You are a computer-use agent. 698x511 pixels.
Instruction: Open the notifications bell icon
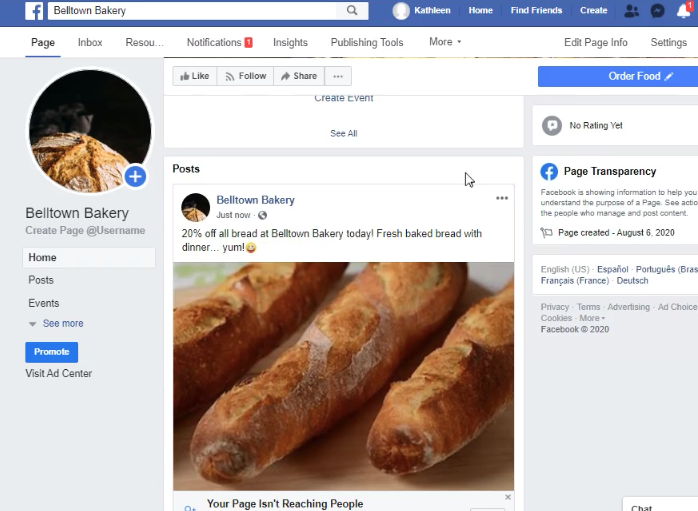[683, 11]
